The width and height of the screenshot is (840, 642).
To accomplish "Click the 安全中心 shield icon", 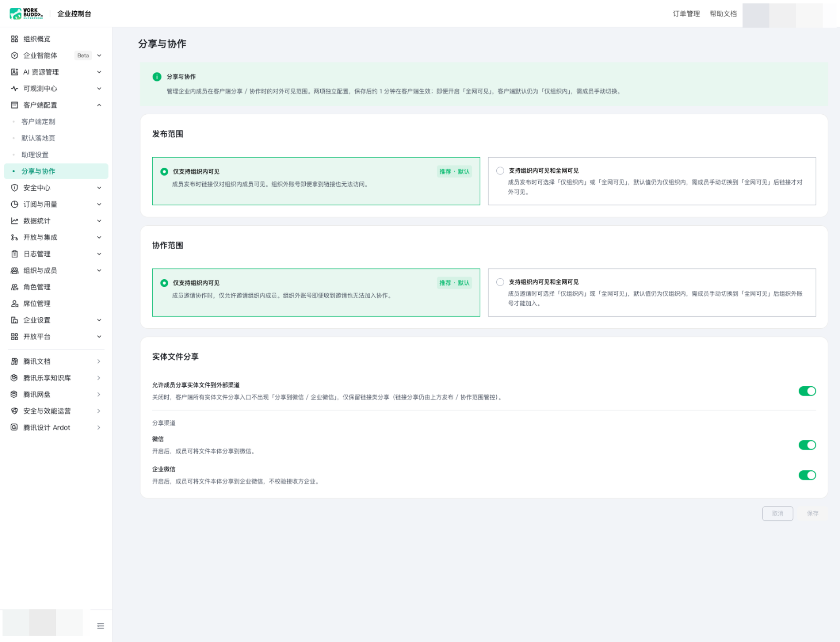I will click(x=15, y=188).
